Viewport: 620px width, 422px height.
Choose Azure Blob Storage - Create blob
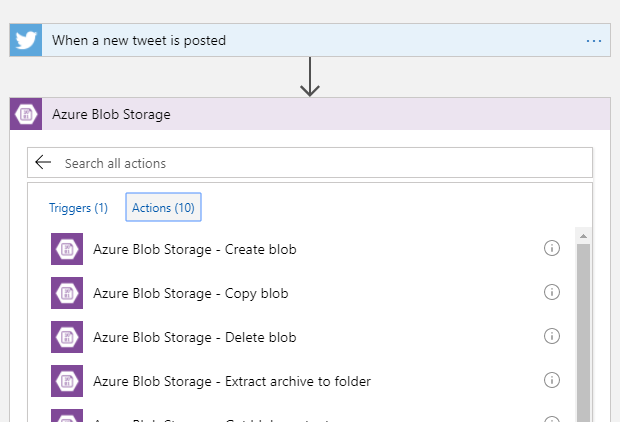(x=195, y=249)
